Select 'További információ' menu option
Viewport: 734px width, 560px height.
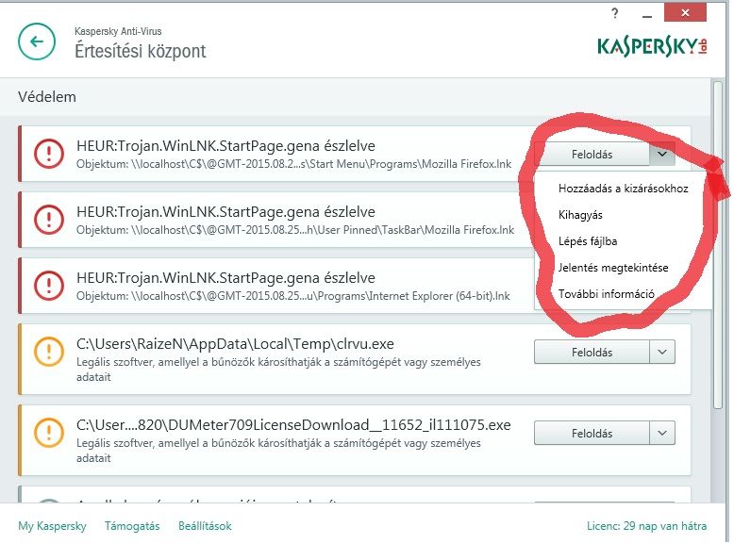607,294
